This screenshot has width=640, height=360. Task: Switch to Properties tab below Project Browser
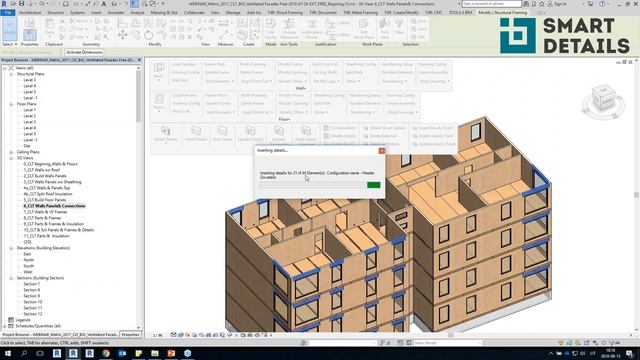[131, 334]
